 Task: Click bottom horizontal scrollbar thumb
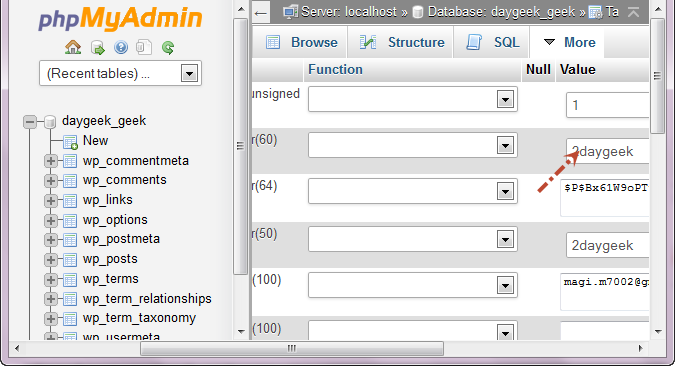coord(292,348)
